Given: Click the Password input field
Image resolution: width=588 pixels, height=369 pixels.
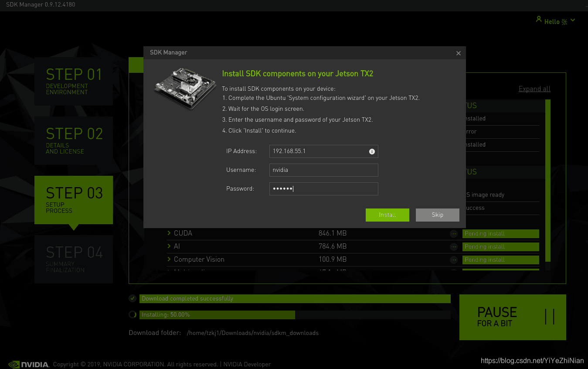Looking at the screenshot, I should coord(323,189).
